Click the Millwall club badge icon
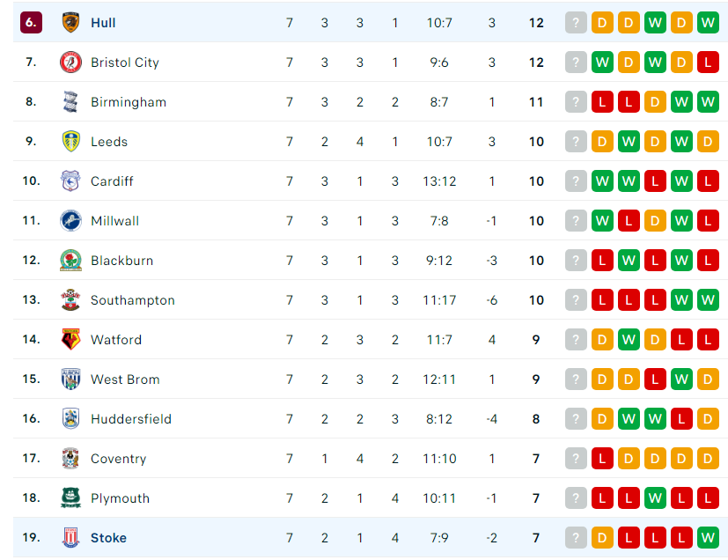 coord(70,220)
